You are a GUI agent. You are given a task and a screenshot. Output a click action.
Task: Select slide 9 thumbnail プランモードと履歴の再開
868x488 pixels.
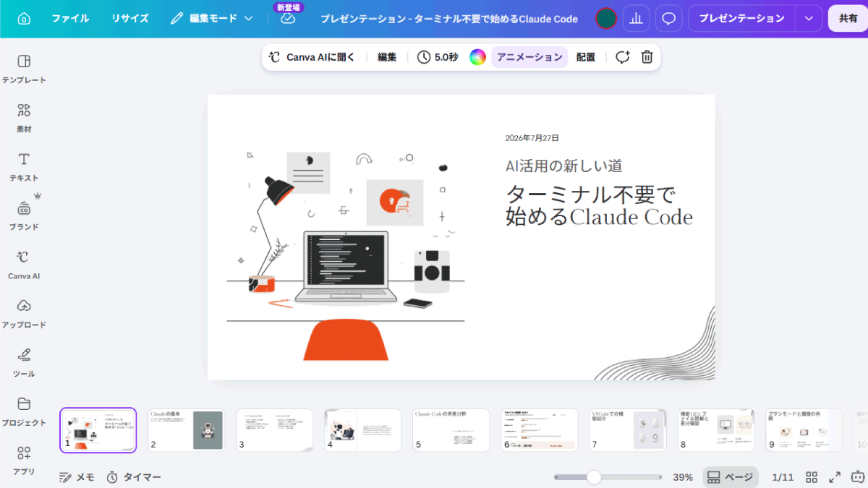click(804, 430)
